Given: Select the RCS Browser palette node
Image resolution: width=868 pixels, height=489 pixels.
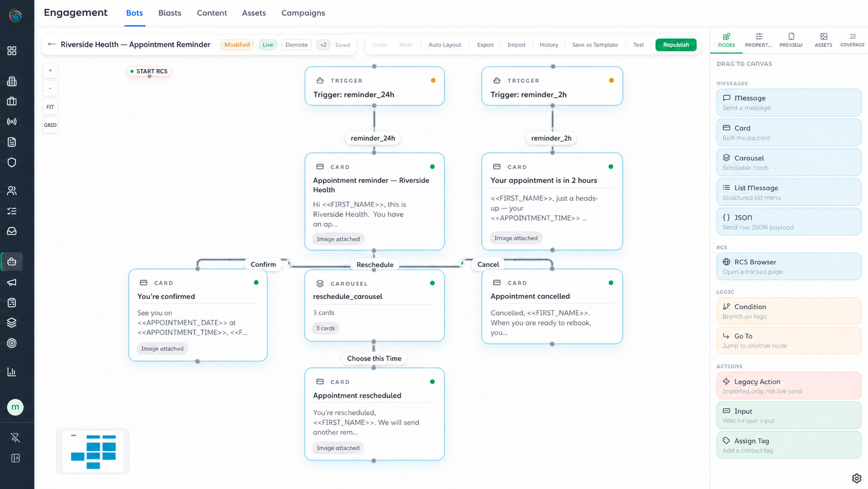Looking at the screenshot, I should [789, 267].
